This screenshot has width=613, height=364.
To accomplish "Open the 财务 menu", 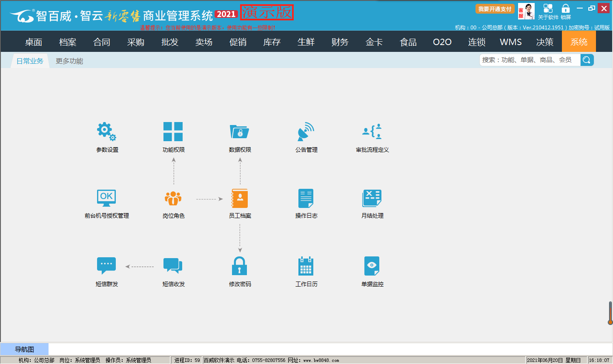I will [x=340, y=42].
